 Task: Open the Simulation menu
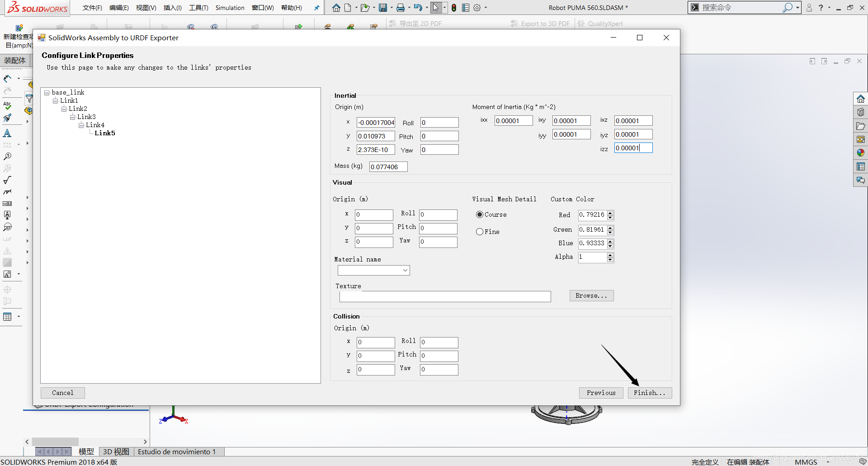click(x=230, y=8)
